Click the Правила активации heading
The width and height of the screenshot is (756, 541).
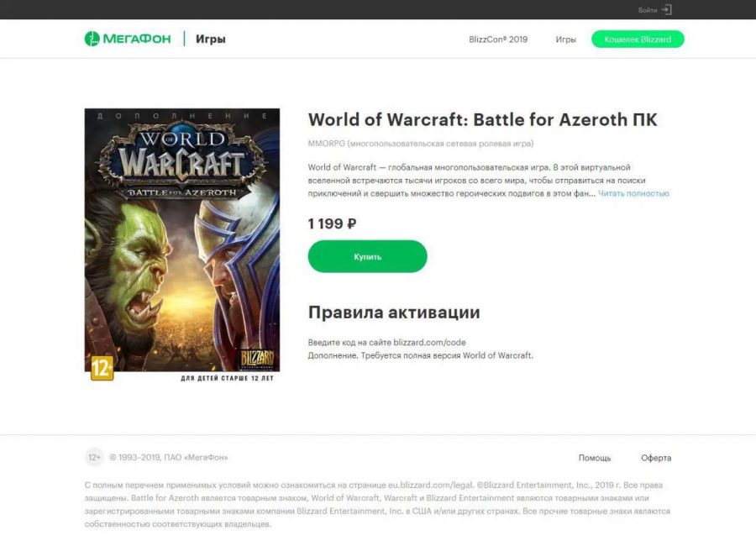coord(394,312)
